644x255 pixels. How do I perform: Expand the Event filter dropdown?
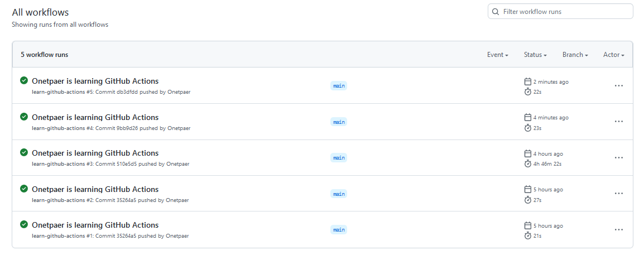(x=498, y=55)
